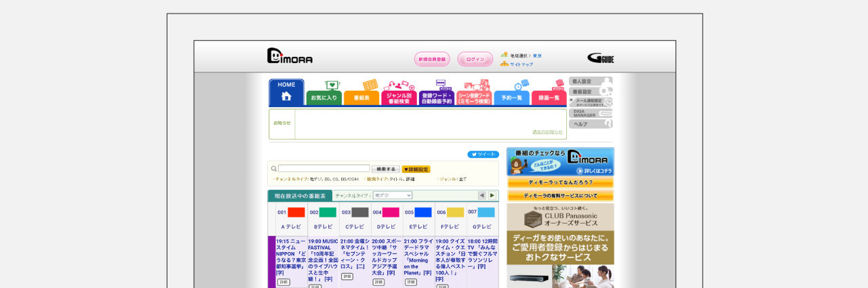Expand ▼詳細設定 advanced settings
This screenshot has height=288, width=868.
[416, 169]
